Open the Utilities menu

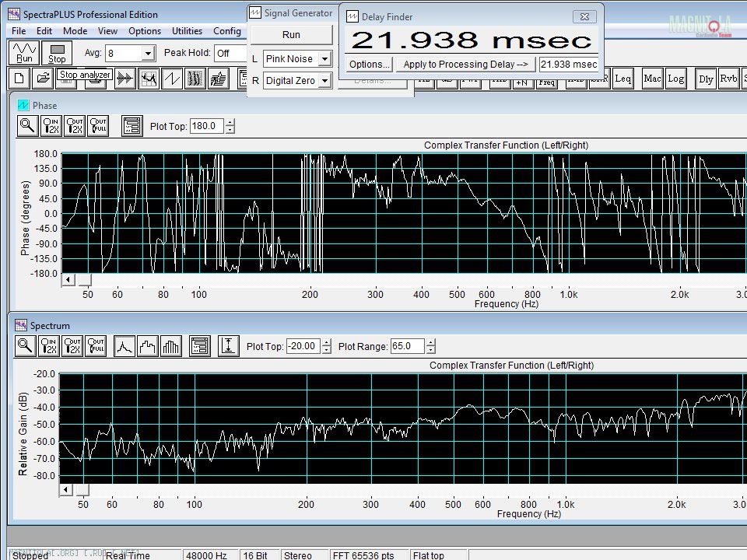pyautogui.click(x=187, y=31)
